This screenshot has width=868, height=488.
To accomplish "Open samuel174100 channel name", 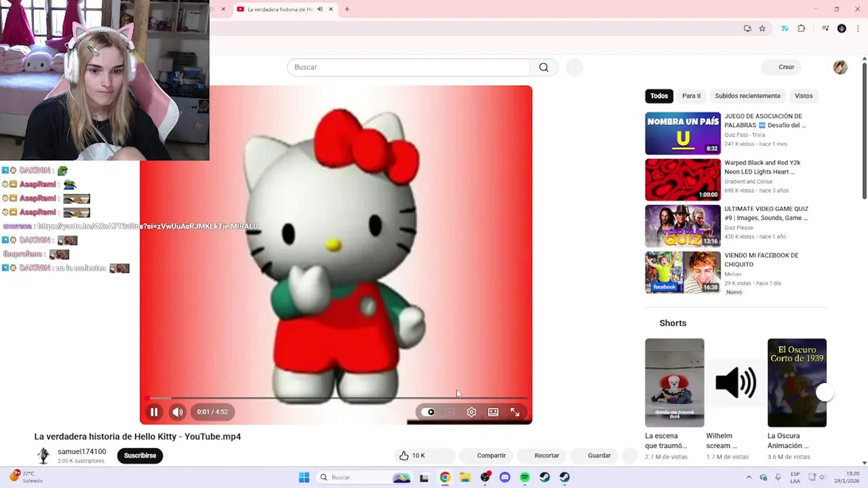I will coord(82,451).
